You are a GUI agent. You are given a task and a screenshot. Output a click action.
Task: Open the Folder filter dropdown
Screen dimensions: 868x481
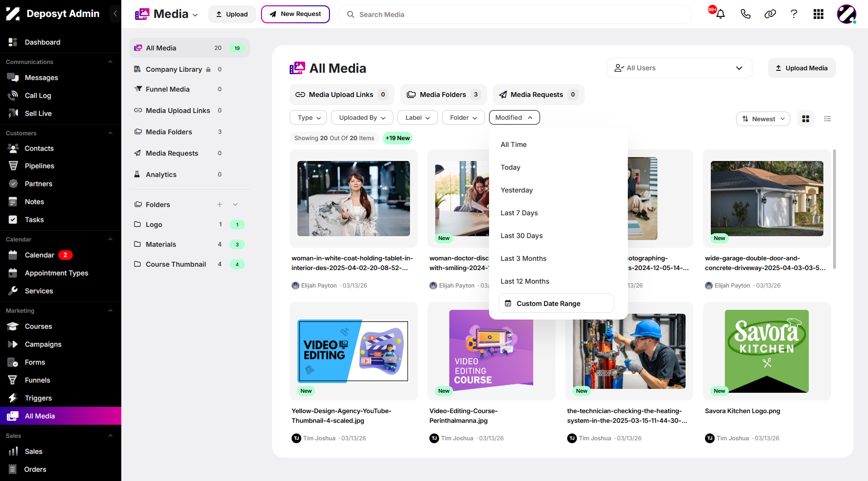pos(463,117)
